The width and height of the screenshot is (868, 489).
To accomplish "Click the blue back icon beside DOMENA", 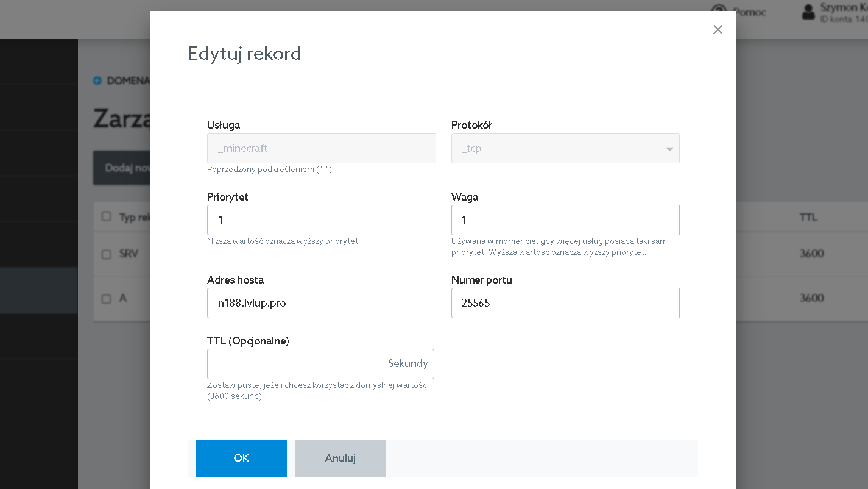I will [97, 80].
